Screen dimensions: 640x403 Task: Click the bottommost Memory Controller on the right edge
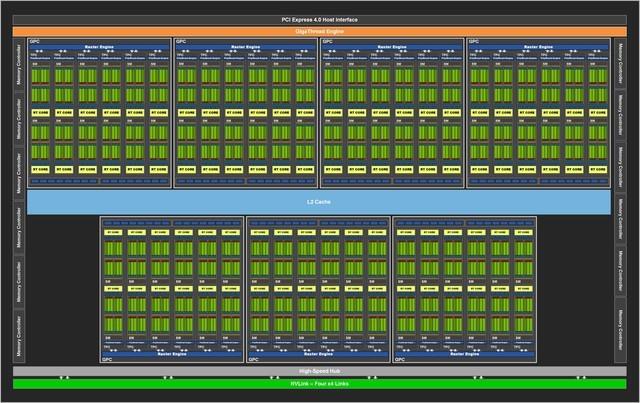coord(620,337)
